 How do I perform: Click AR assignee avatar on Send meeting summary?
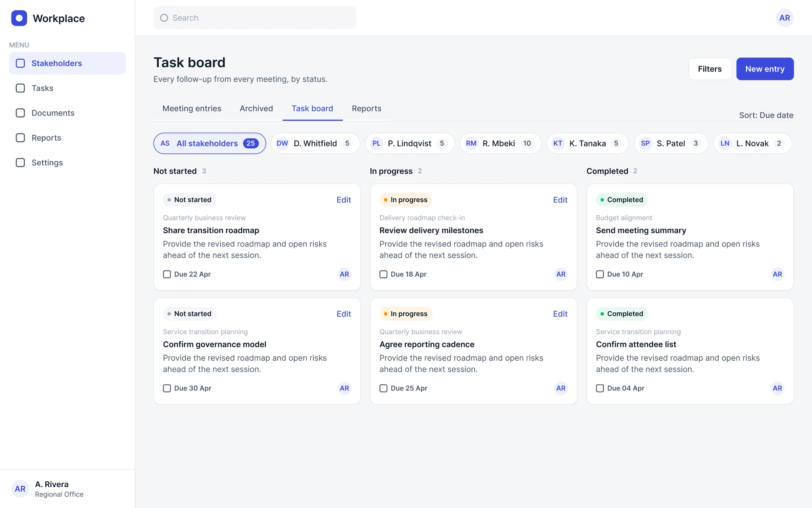coord(777,274)
